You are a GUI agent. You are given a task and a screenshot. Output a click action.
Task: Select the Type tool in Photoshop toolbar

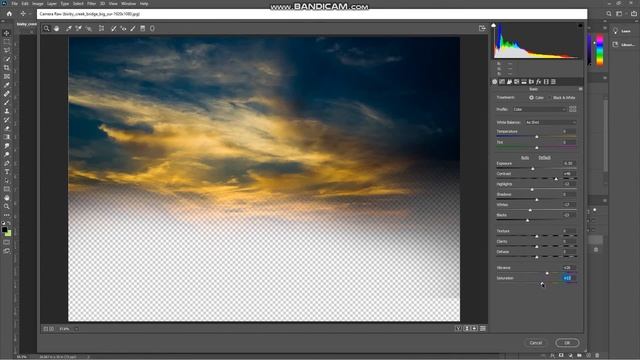tap(7, 172)
